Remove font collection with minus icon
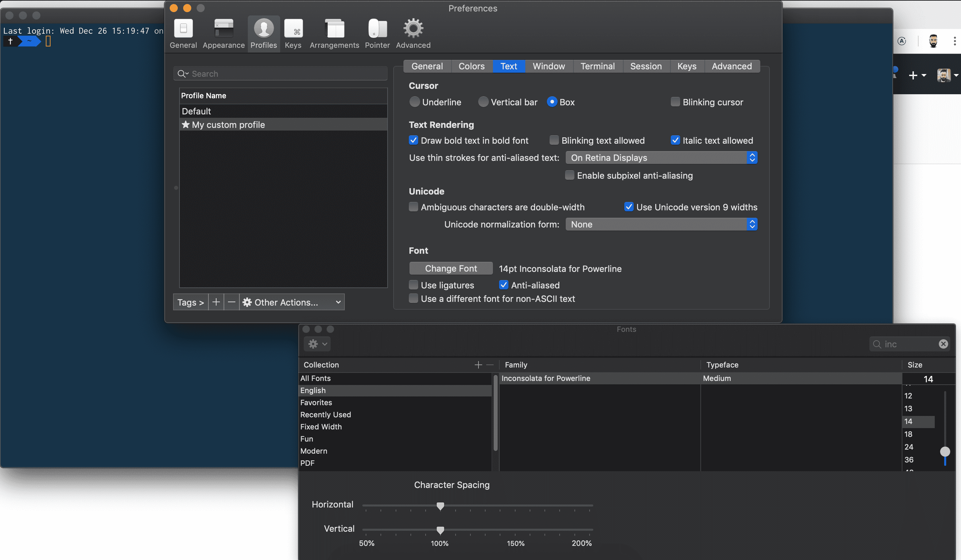961x560 pixels. pyautogui.click(x=490, y=365)
